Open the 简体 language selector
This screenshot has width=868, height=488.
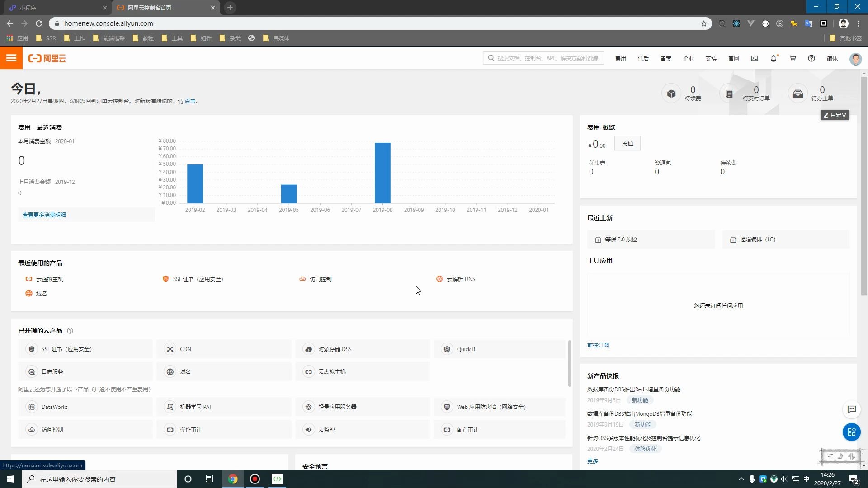[832, 59]
